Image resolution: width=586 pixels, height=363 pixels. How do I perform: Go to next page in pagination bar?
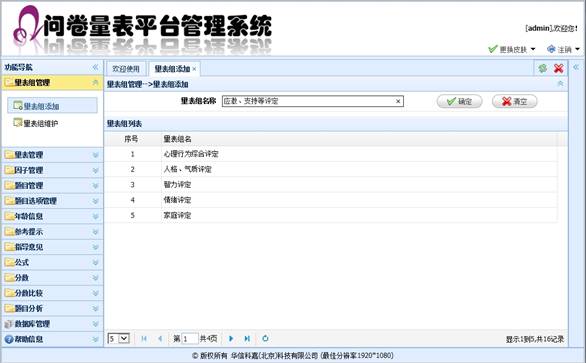point(231,339)
